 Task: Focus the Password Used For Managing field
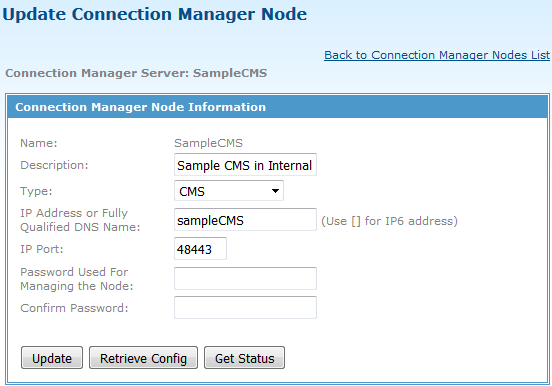click(245, 278)
